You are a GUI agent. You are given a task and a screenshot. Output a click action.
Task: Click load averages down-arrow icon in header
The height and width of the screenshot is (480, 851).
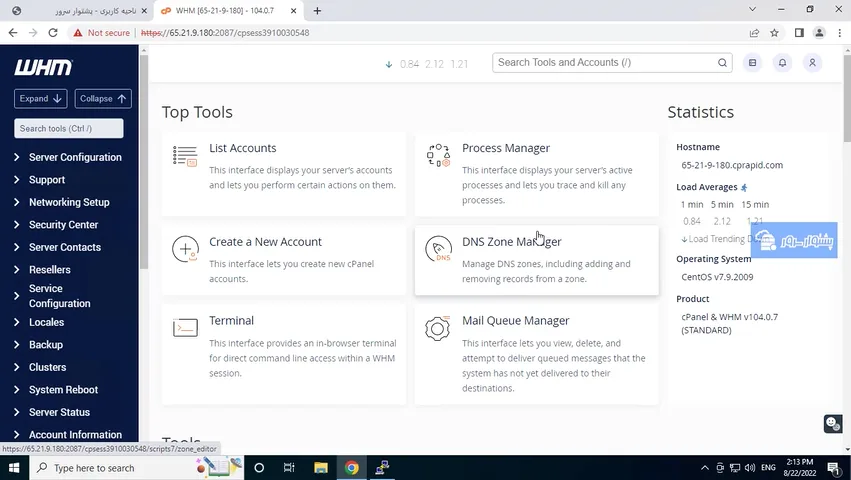click(x=389, y=64)
